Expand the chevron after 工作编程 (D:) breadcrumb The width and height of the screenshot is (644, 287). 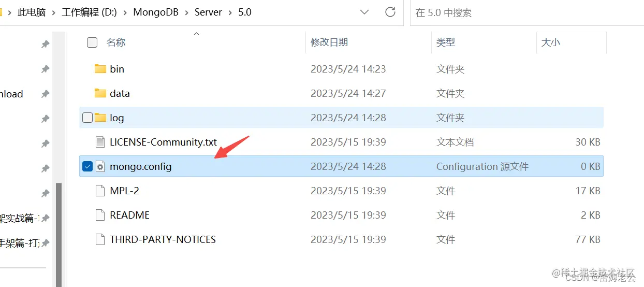click(x=125, y=12)
